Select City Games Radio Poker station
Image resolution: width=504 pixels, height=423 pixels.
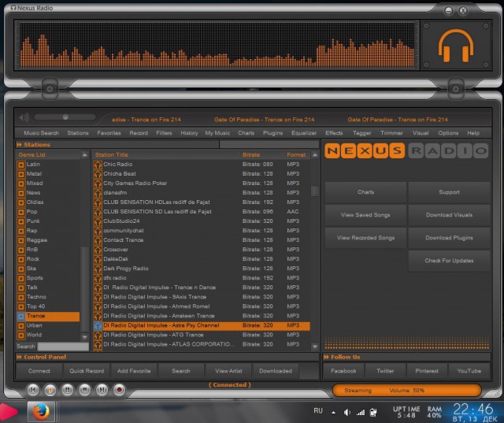[202, 184]
